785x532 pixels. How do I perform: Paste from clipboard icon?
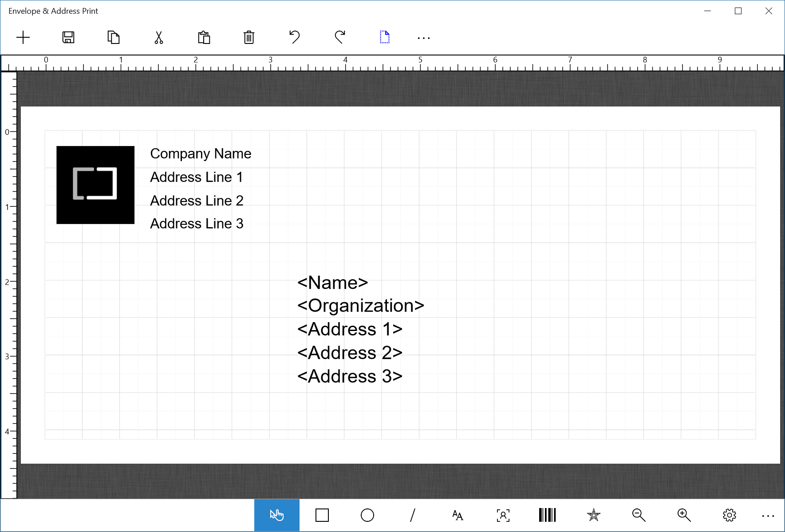204,38
